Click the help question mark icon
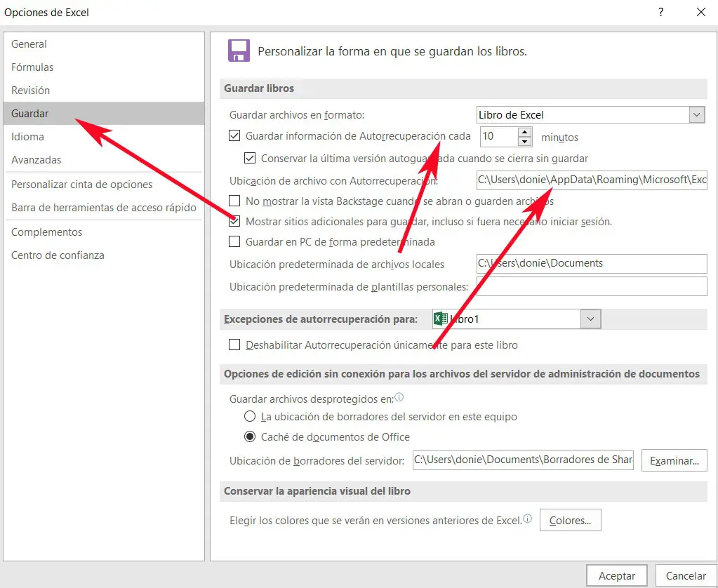 (x=660, y=12)
